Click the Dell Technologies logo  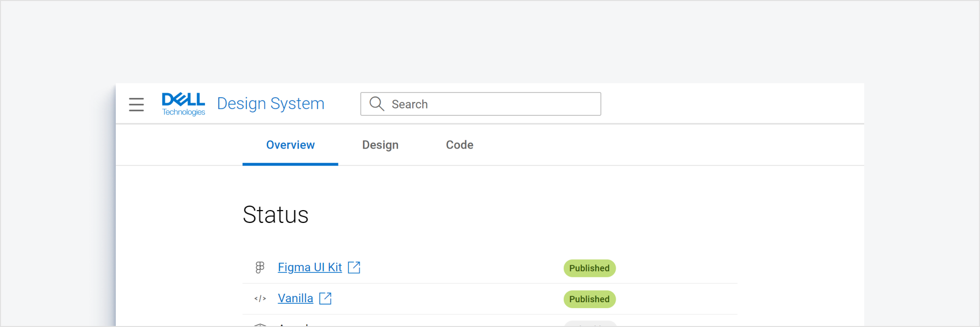(183, 104)
